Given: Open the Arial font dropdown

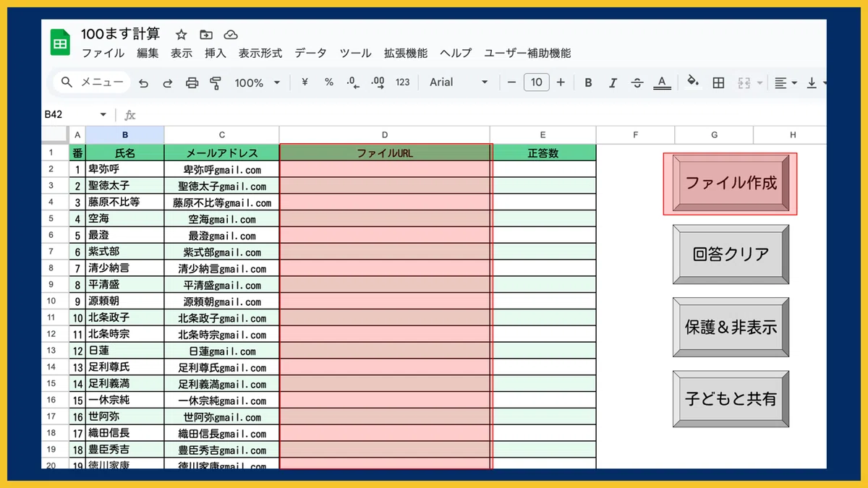Looking at the screenshot, I should (459, 82).
